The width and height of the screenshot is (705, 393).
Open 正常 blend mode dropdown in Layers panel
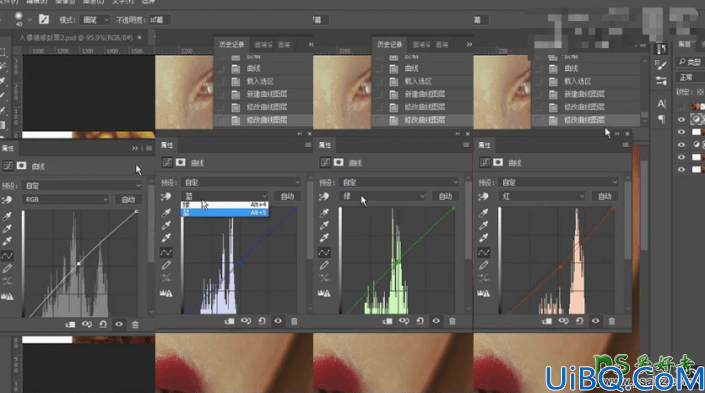coord(690,77)
